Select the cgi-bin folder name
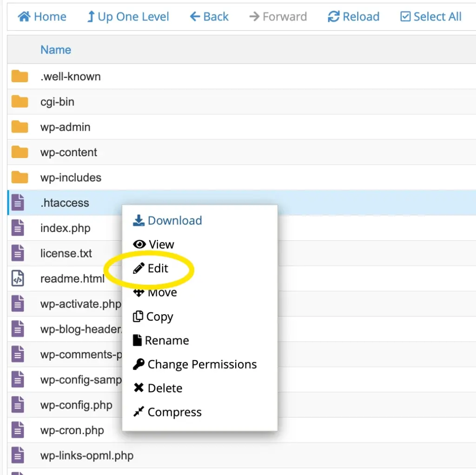 pos(57,102)
